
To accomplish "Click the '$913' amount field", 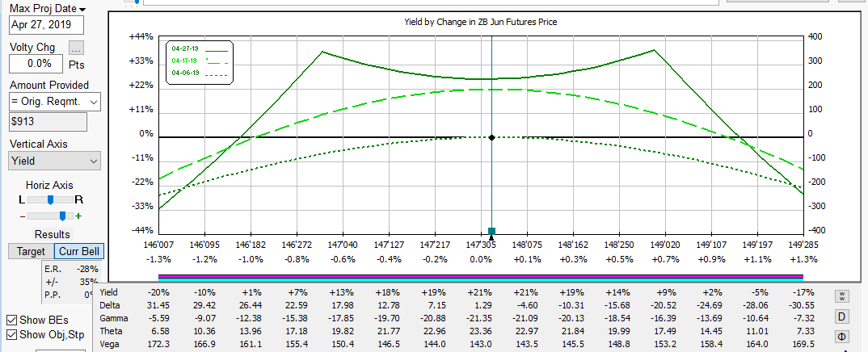I will tap(48, 122).
